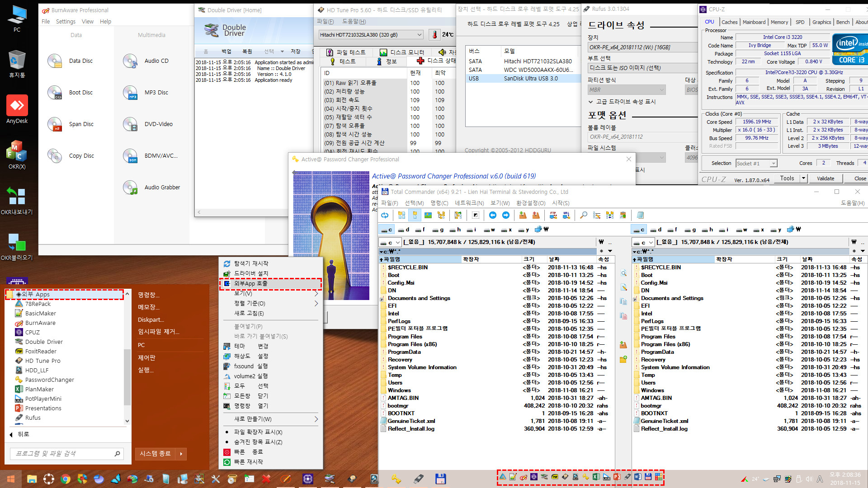Click the Tools dropdown arrow in CPU-Z
Image resolution: width=868 pixels, height=488 pixels.
(803, 178)
